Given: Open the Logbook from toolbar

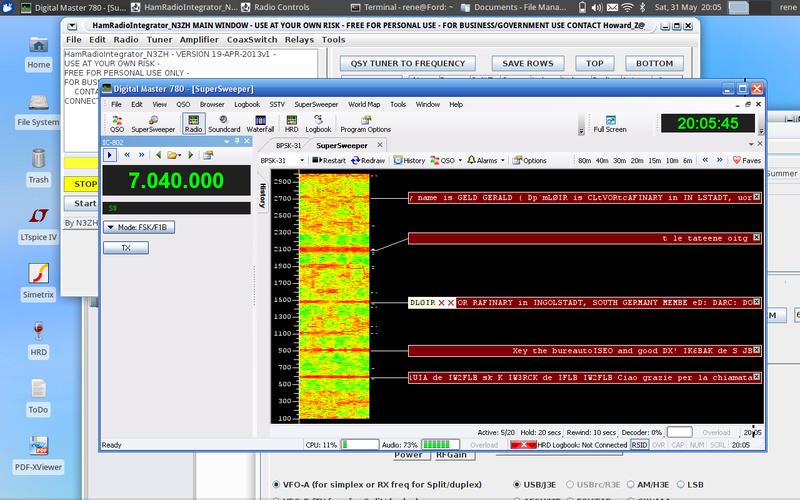Looking at the screenshot, I should click(x=318, y=124).
